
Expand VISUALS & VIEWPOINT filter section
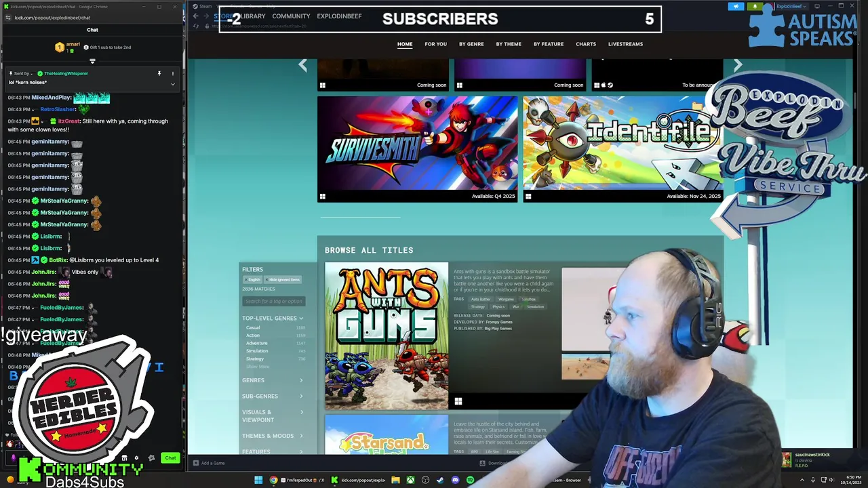[273, 415]
